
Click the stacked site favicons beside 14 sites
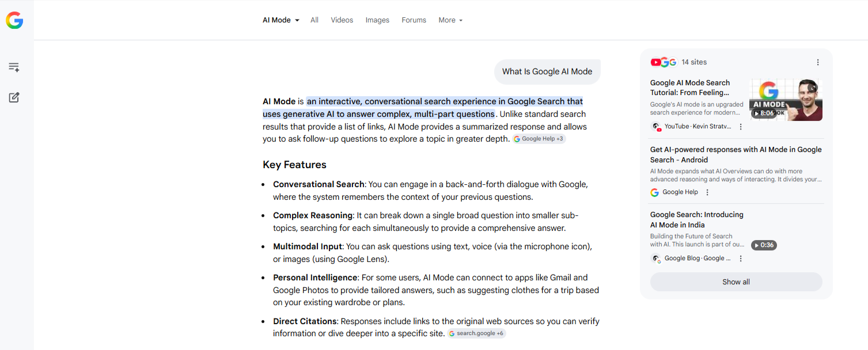[663, 62]
